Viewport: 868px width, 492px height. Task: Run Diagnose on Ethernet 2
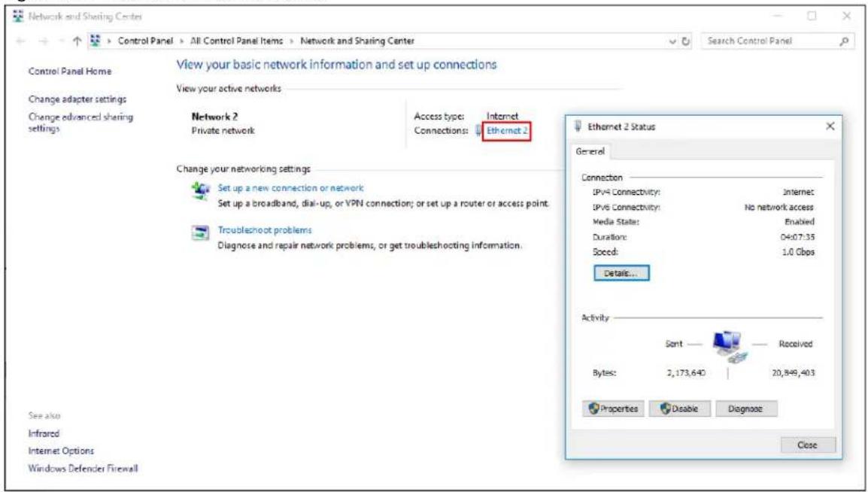[746, 409]
